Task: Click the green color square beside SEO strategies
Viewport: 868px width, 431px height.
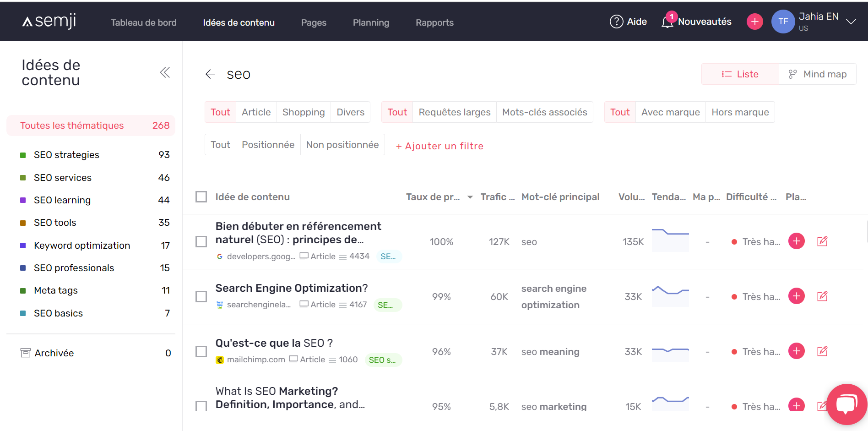Action: [24, 155]
